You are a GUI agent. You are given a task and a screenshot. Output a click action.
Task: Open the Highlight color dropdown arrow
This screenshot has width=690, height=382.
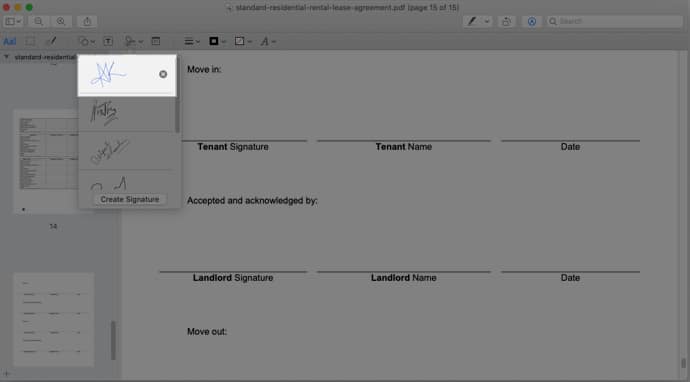pyautogui.click(x=487, y=21)
